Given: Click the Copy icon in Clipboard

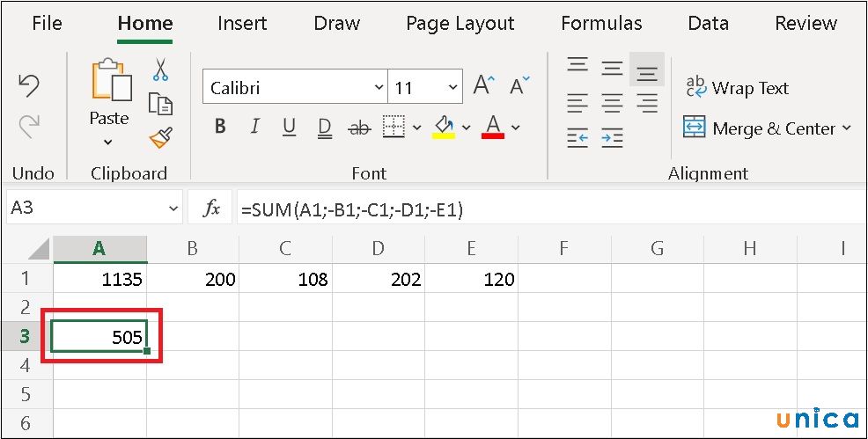Looking at the screenshot, I should tap(160, 103).
